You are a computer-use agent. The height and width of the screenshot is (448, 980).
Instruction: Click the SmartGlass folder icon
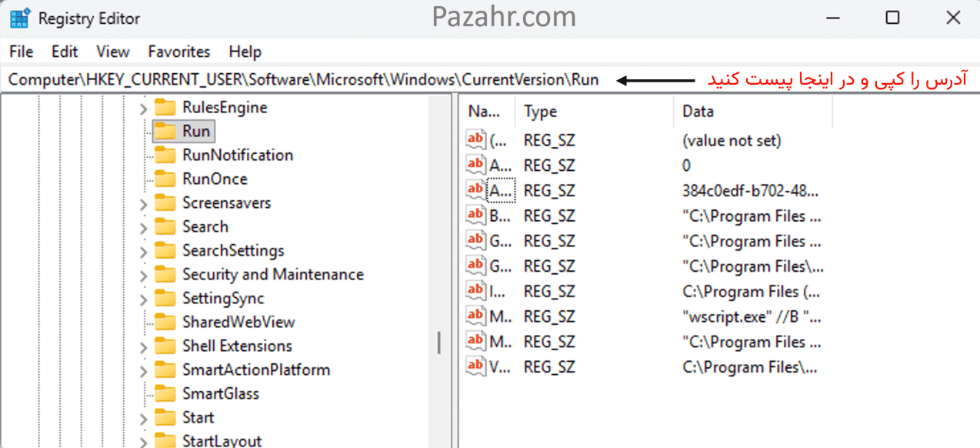point(165,393)
